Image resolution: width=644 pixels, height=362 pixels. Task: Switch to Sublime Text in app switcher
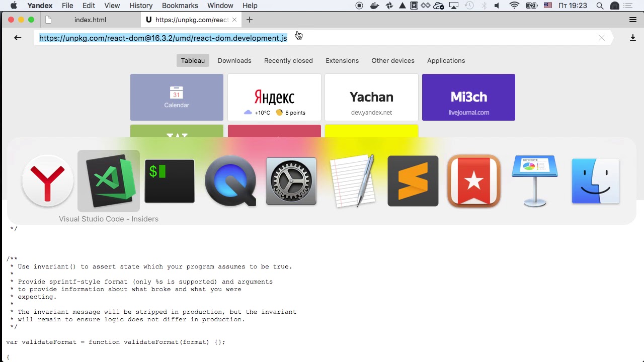(413, 181)
